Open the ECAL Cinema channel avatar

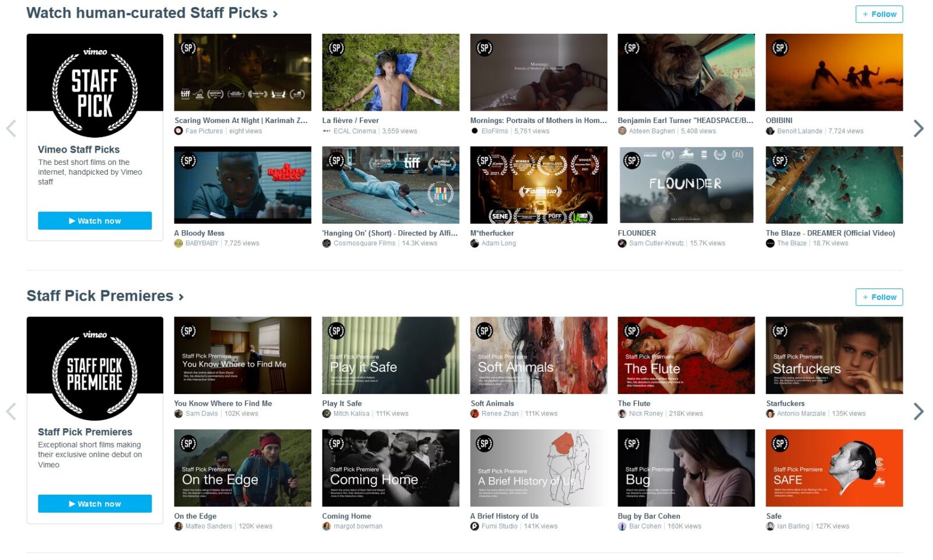tap(327, 131)
